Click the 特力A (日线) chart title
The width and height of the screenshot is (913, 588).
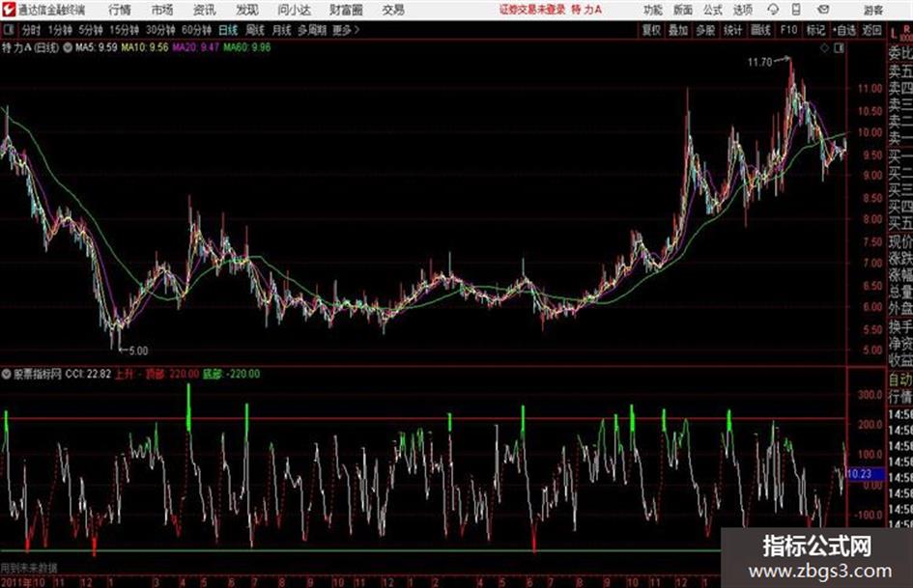coord(30,47)
